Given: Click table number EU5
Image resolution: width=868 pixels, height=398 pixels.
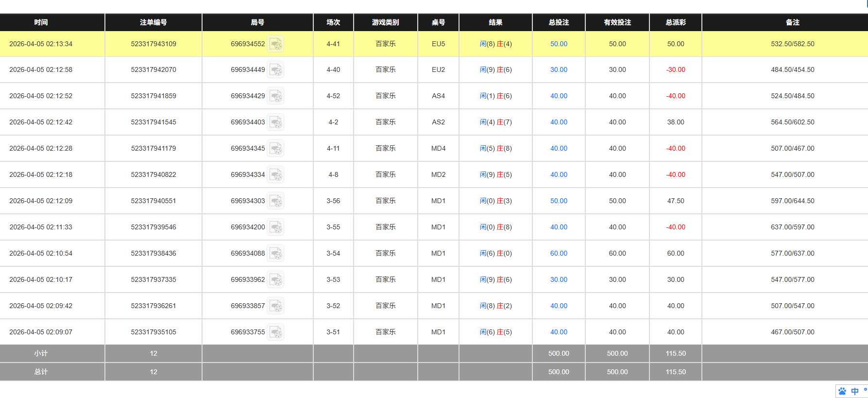Looking at the screenshot, I should pos(438,44).
